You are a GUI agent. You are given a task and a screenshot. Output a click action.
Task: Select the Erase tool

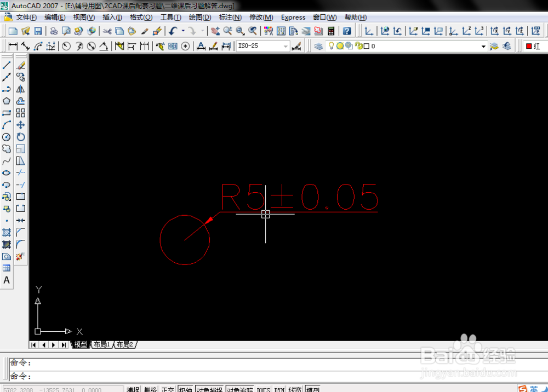click(21, 65)
